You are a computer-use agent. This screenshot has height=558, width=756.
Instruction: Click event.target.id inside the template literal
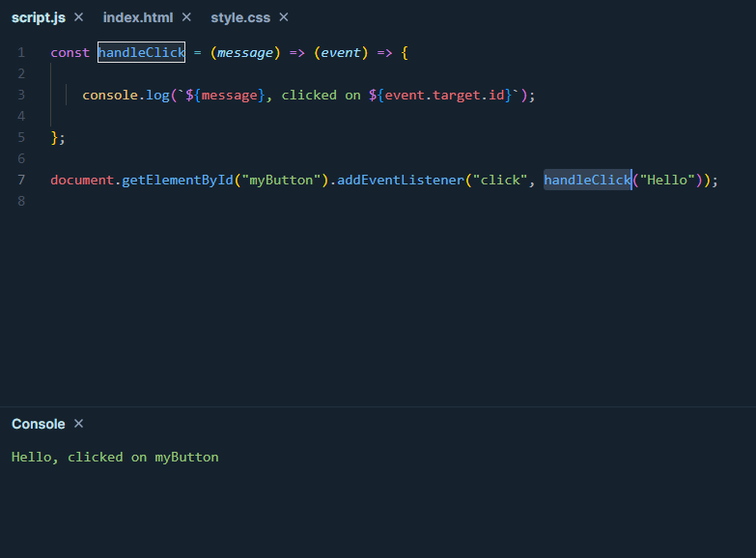(x=444, y=95)
